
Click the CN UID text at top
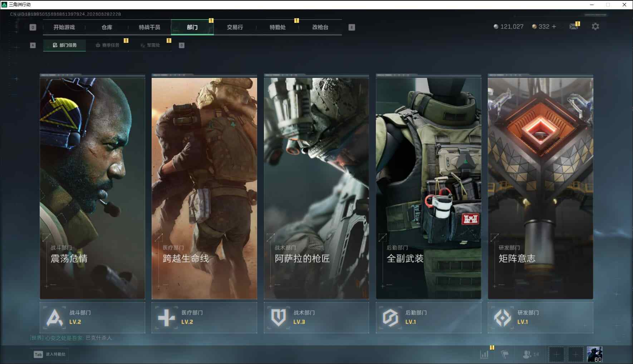(x=65, y=14)
